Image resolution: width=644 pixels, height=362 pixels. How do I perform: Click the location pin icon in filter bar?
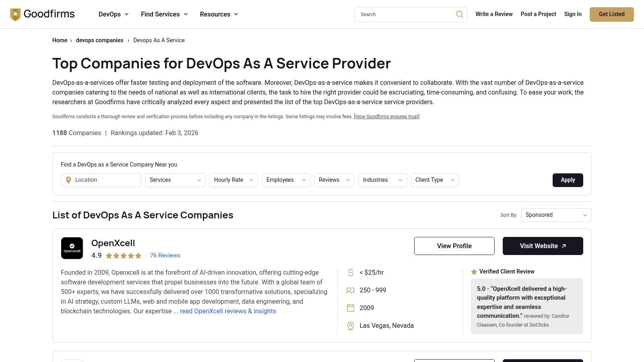point(68,180)
